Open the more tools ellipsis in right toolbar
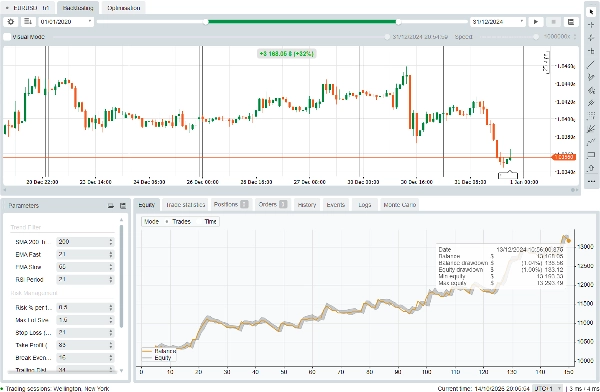 [x=591, y=181]
